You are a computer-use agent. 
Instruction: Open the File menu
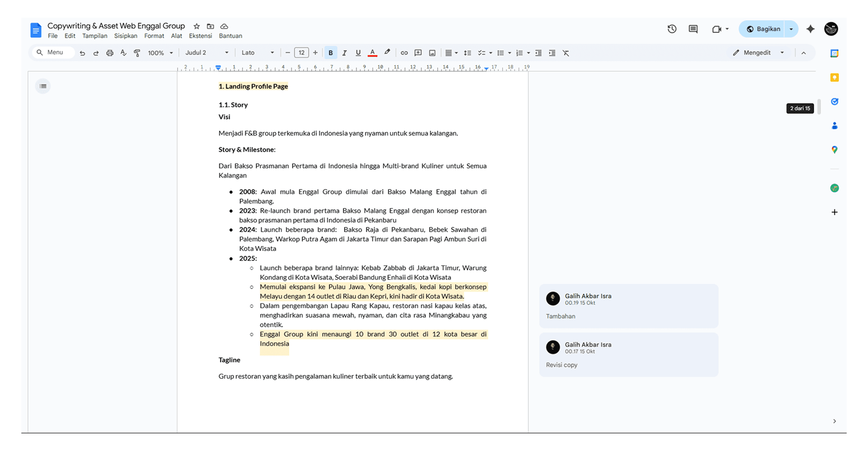[x=53, y=36]
